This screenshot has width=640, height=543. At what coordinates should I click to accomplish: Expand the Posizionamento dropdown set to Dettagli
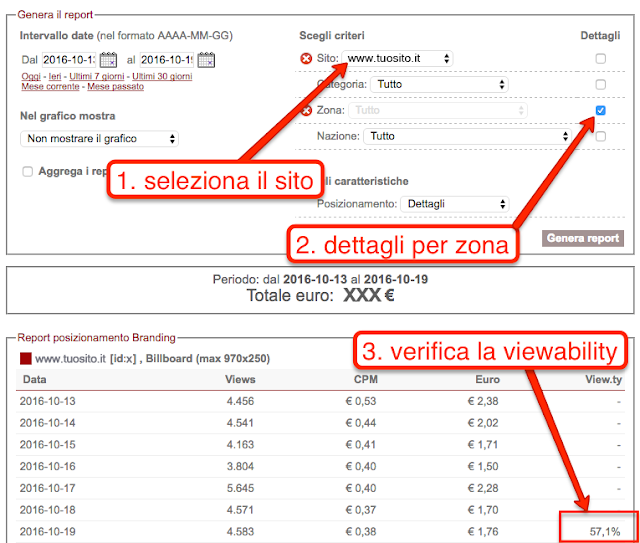455,204
